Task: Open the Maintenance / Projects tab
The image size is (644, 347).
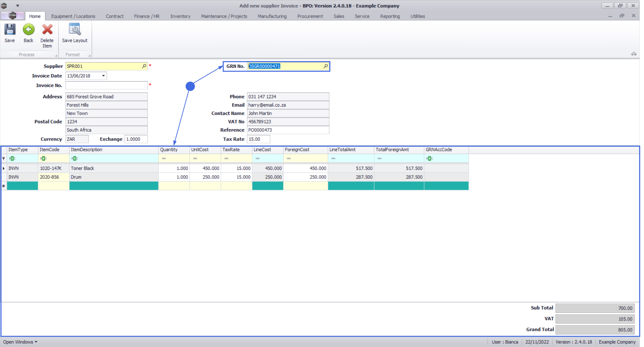Action: coord(224,16)
